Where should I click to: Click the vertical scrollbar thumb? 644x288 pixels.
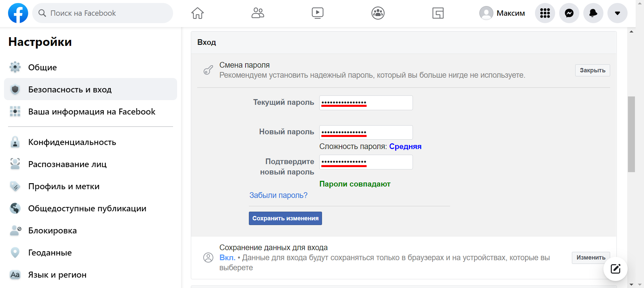pyautogui.click(x=631, y=134)
